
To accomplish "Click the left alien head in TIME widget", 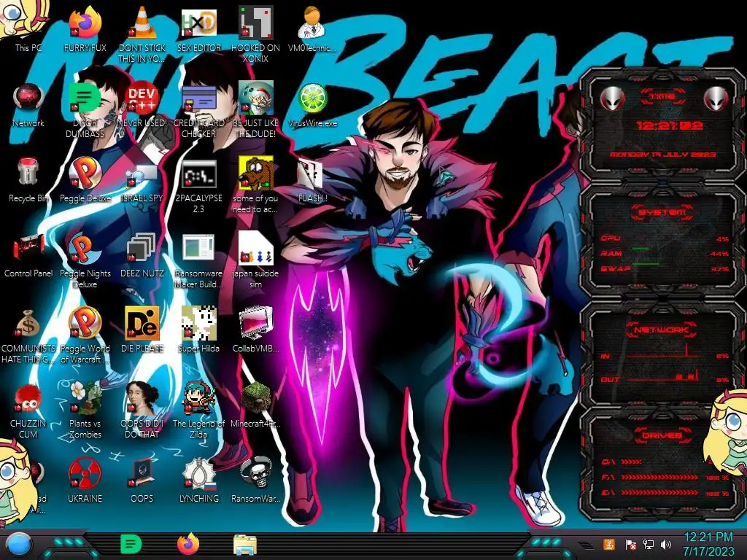I will (x=613, y=99).
